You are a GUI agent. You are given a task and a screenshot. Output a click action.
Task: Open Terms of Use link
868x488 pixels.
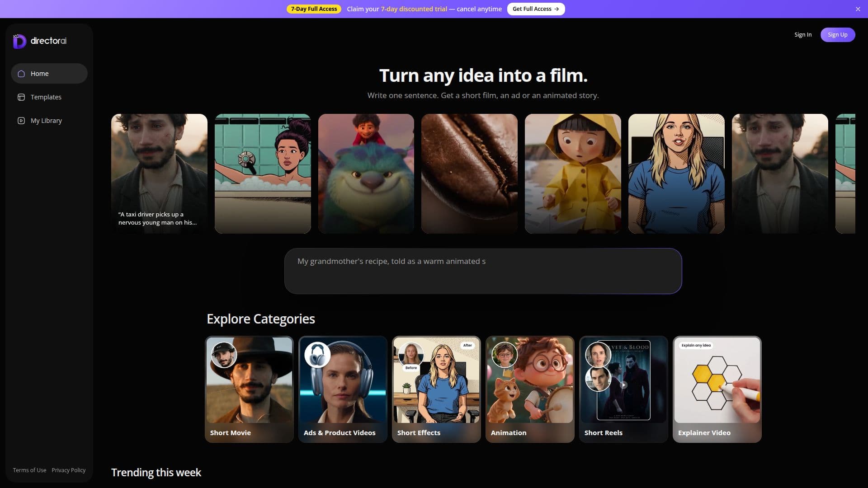point(29,470)
